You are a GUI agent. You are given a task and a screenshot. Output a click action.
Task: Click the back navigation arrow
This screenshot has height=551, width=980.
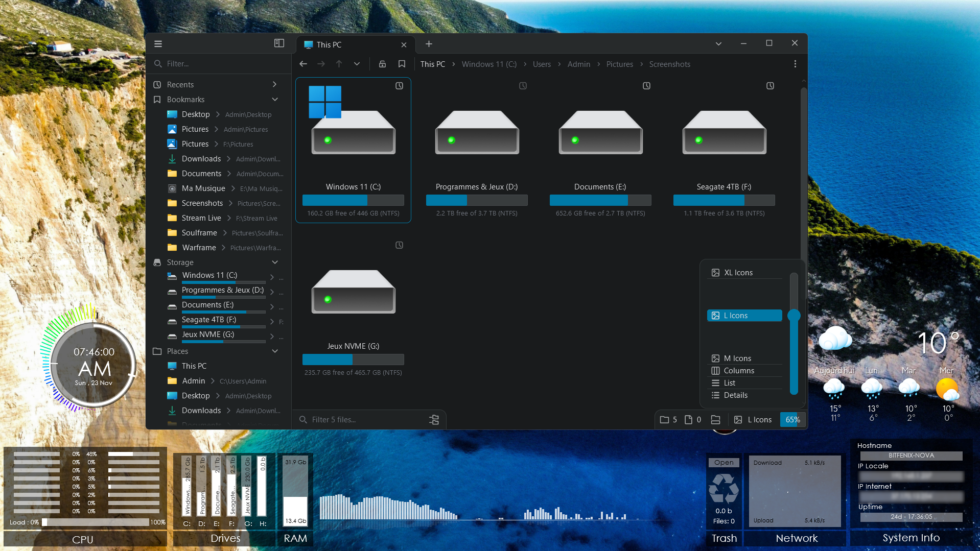tap(303, 64)
